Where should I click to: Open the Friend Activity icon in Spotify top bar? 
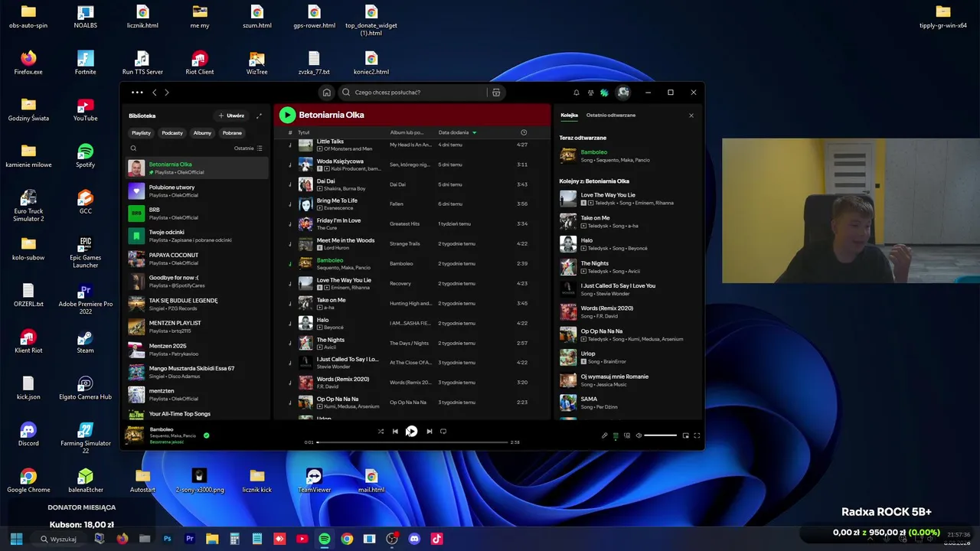(x=590, y=93)
